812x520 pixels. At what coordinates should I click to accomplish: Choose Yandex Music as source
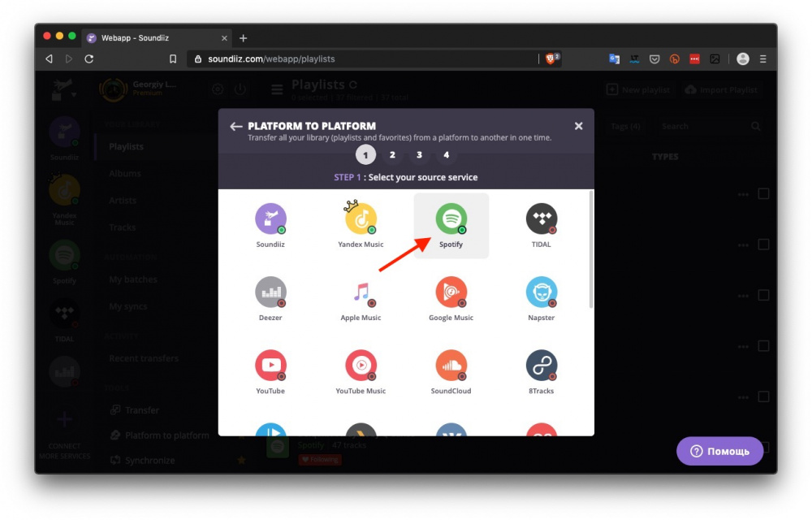tap(361, 225)
